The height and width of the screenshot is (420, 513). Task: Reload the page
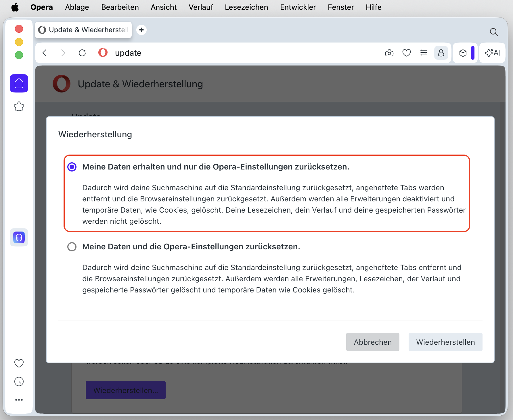82,53
